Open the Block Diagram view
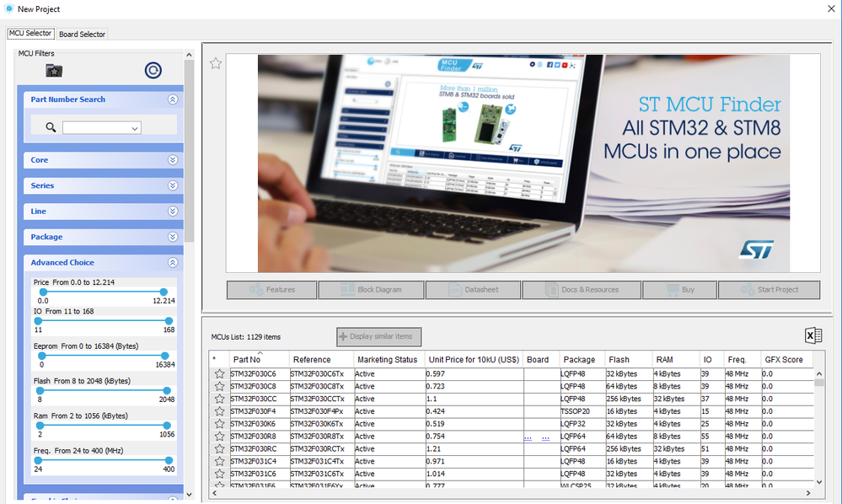 371,290
